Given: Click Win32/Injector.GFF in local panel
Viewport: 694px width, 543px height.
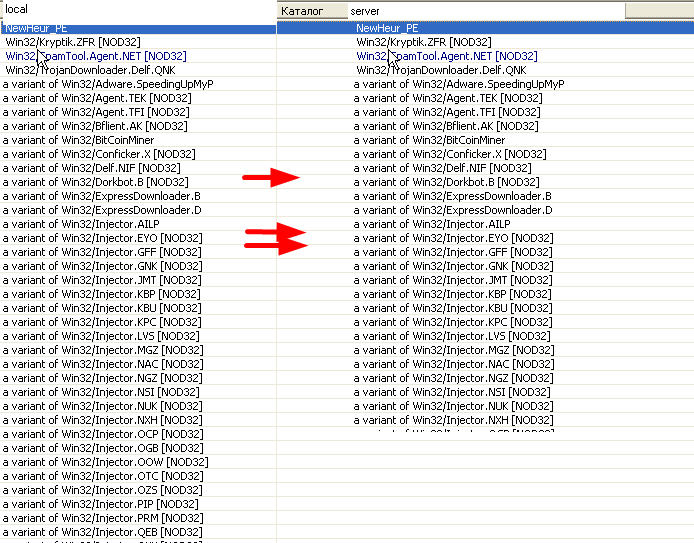Looking at the screenshot, I should pos(102,252).
